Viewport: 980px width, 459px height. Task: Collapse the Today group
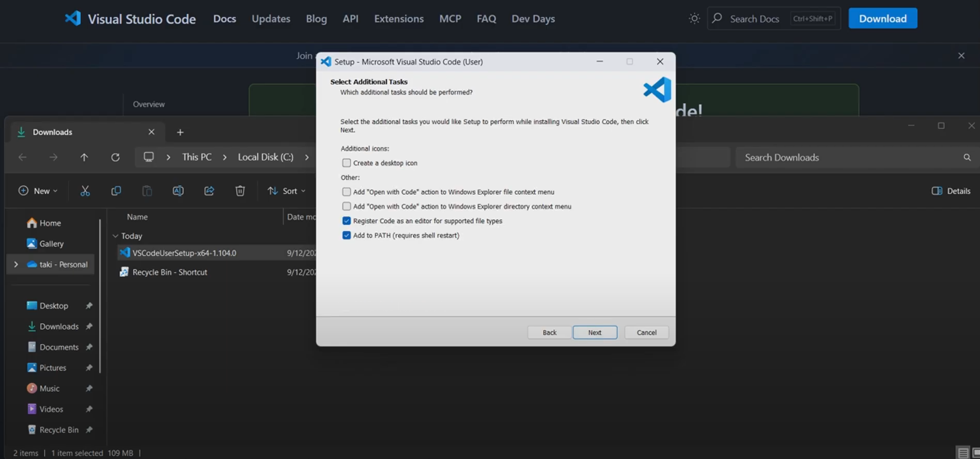115,236
